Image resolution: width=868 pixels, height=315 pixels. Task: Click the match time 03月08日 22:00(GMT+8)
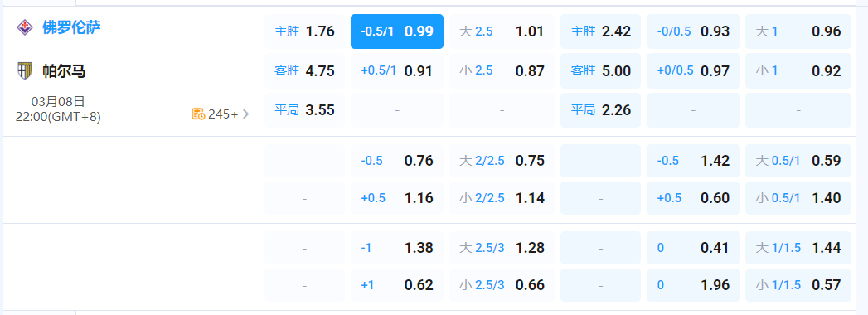(58, 109)
